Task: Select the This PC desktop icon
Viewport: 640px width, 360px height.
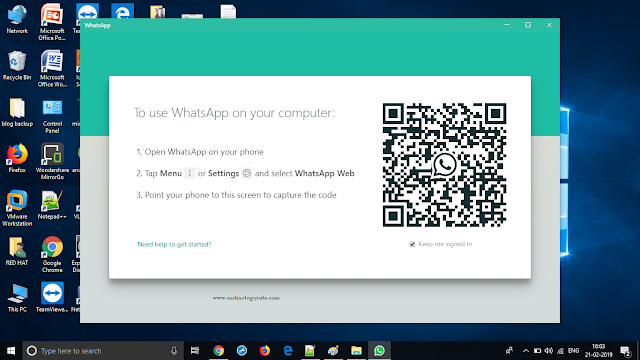Action: pyautogui.click(x=17, y=298)
